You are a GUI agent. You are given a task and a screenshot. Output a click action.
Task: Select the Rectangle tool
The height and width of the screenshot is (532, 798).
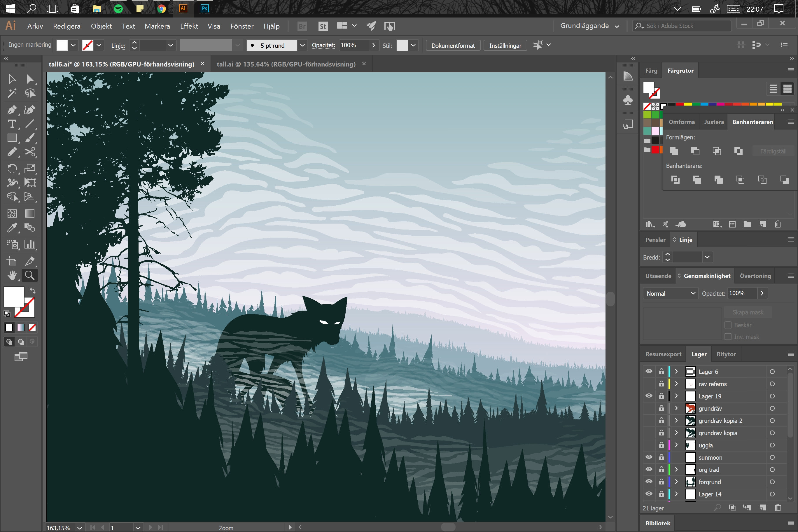click(x=13, y=138)
